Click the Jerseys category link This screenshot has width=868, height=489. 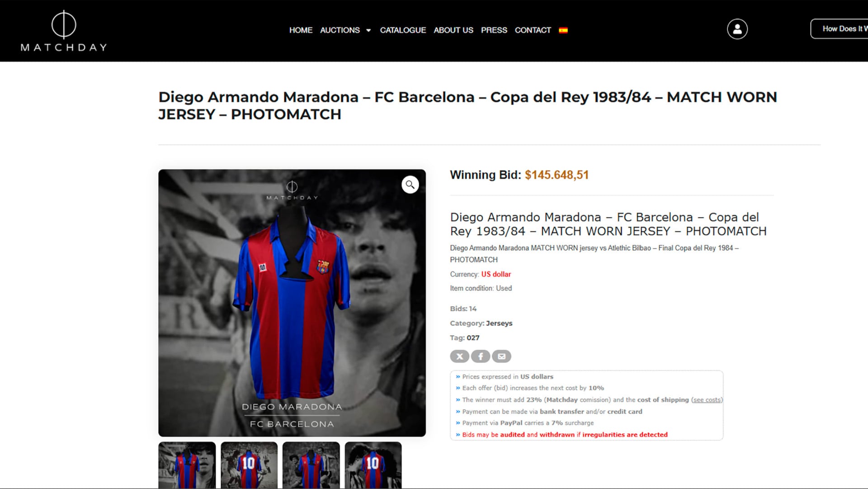coord(499,323)
